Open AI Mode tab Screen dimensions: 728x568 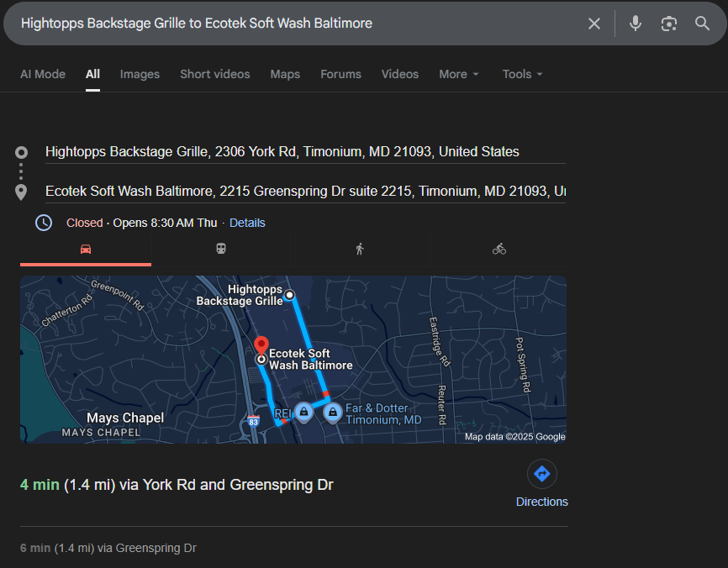tap(43, 74)
